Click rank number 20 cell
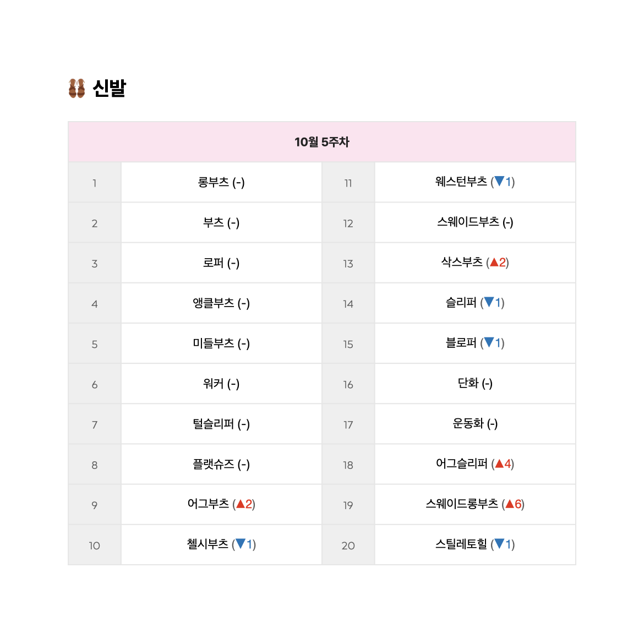Viewport: 644px width, 644px height. tap(348, 545)
